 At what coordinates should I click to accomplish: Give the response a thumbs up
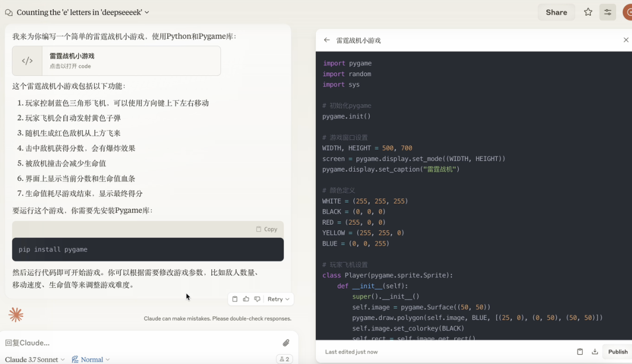click(246, 299)
